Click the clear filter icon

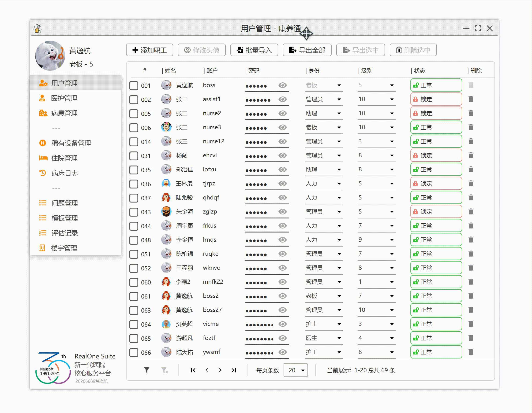[165, 370]
